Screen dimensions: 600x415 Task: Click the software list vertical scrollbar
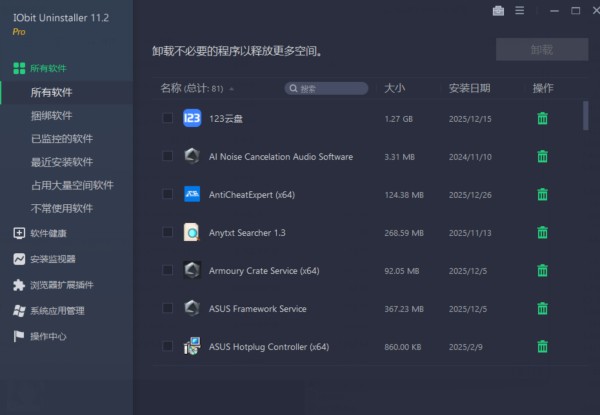coord(585,115)
